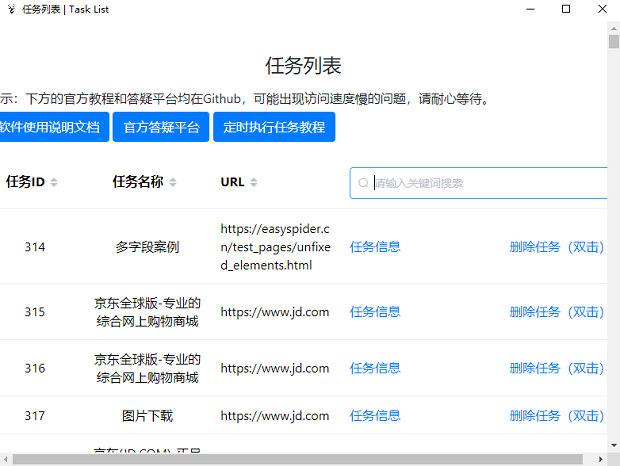Maximize the Task List window
Image resolution: width=620 pixels, height=466 pixels.
coord(566,9)
